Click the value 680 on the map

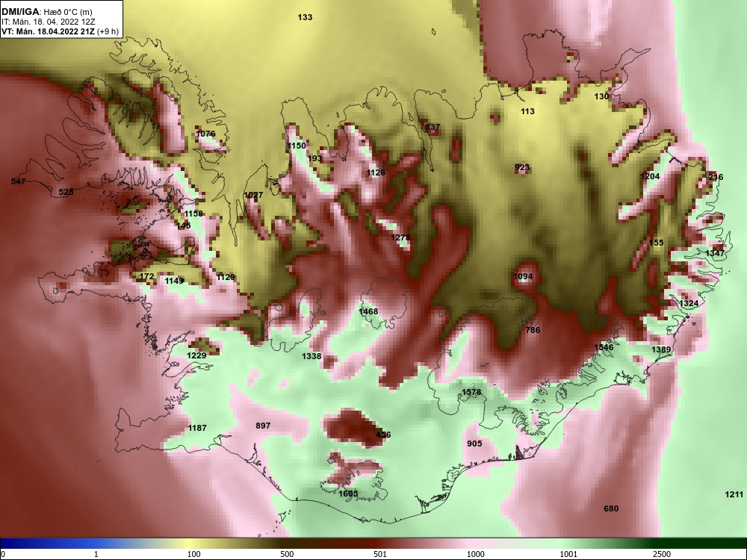pyautogui.click(x=611, y=508)
